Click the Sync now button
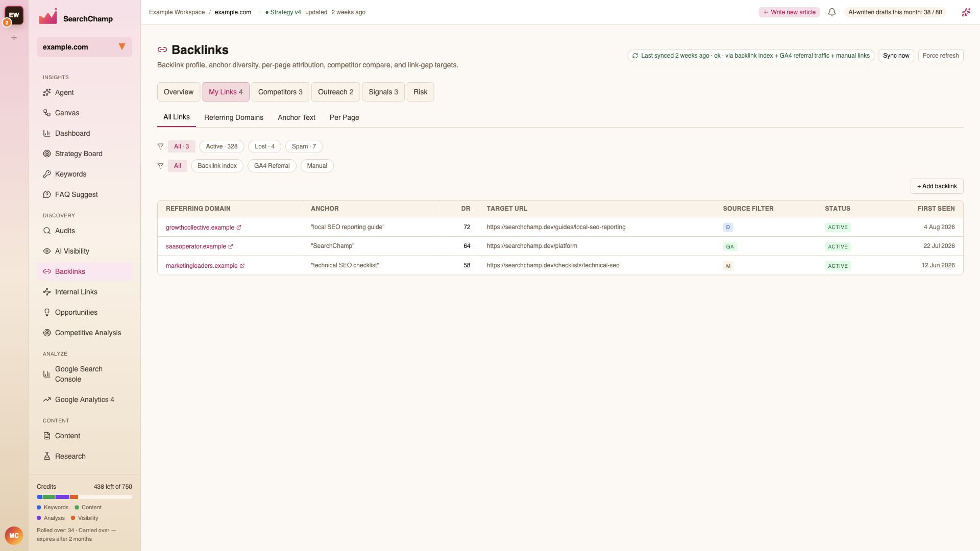The height and width of the screenshot is (551, 980). [896, 56]
